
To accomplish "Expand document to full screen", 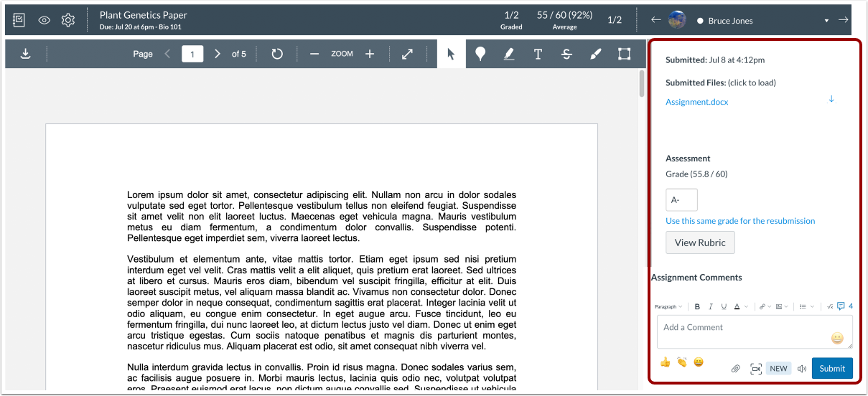I will tap(407, 54).
